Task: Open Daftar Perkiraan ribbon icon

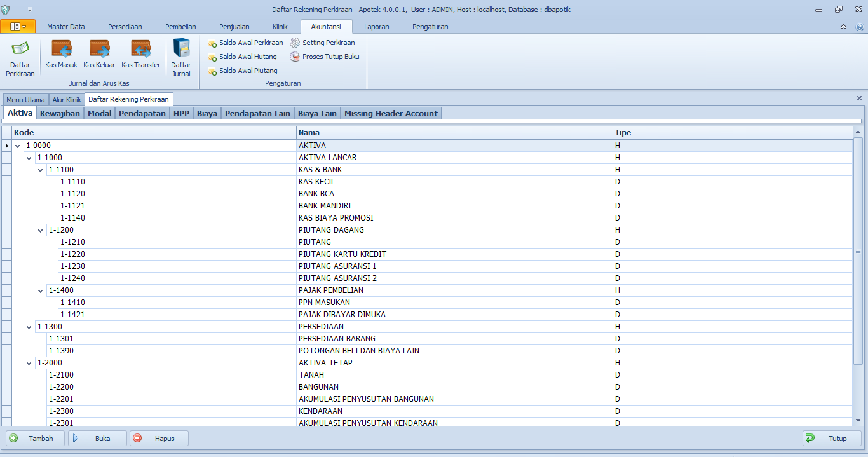Action: coord(20,58)
